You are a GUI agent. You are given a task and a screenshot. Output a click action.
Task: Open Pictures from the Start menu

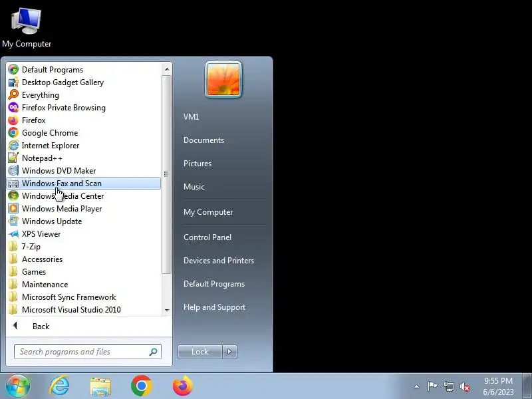coord(198,163)
